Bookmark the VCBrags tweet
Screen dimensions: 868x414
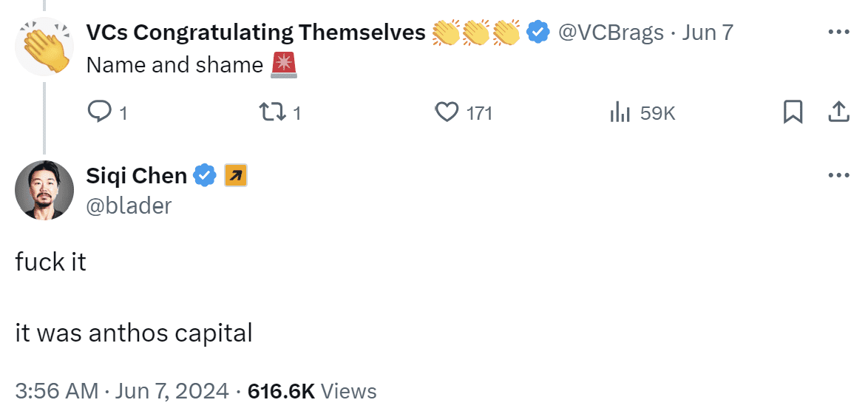(793, 112)
